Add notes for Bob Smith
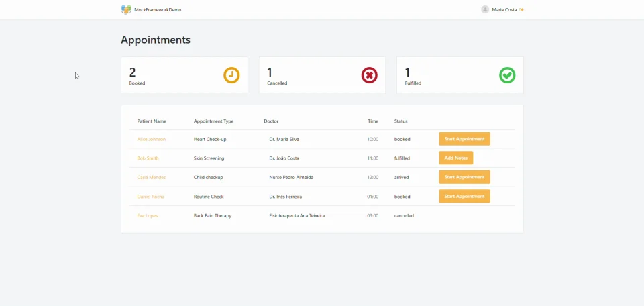This screenshot has width=644, height=306. point(455,158)
